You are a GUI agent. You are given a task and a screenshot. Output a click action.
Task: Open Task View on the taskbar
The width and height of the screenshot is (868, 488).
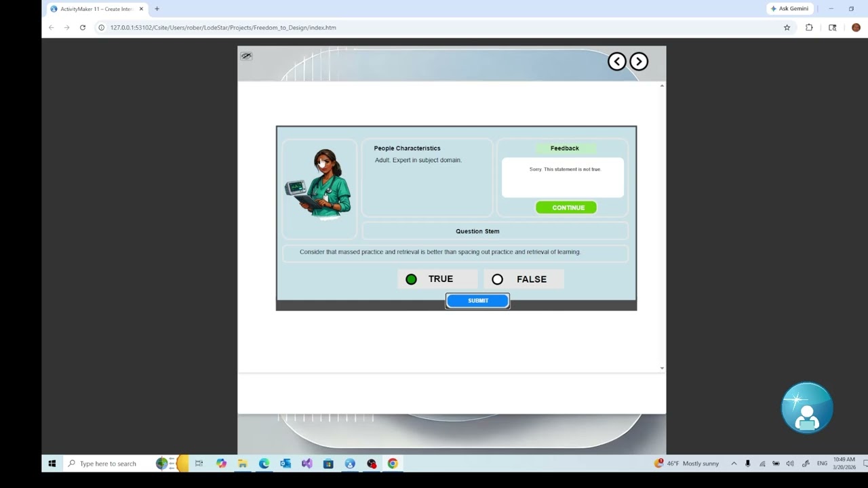199,464
